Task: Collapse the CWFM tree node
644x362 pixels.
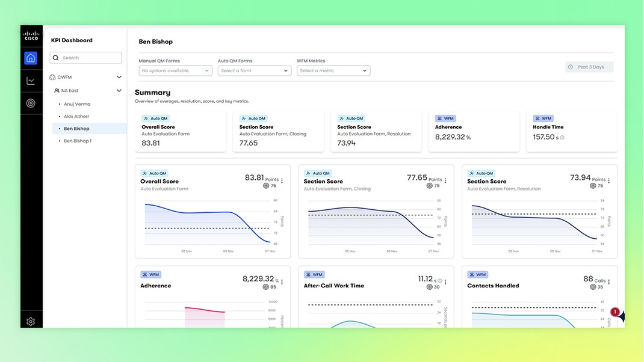Action: [119, 78]
